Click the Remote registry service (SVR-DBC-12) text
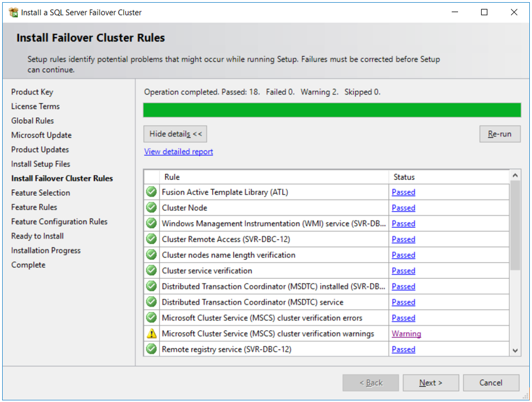This screenshot has width=532, height=402. [227, 350]
